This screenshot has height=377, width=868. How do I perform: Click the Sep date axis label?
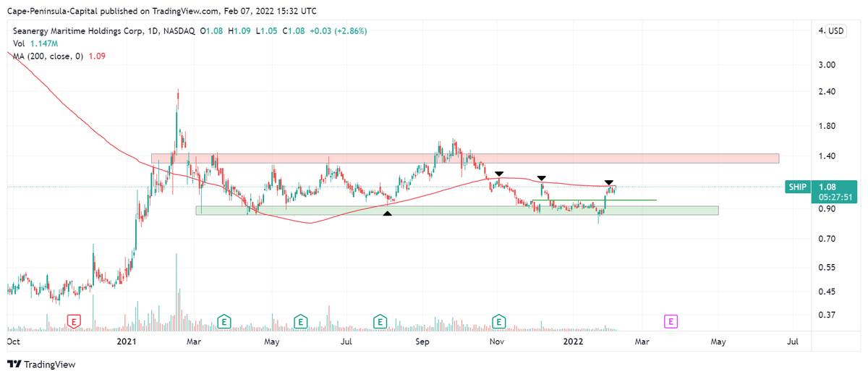423,340
